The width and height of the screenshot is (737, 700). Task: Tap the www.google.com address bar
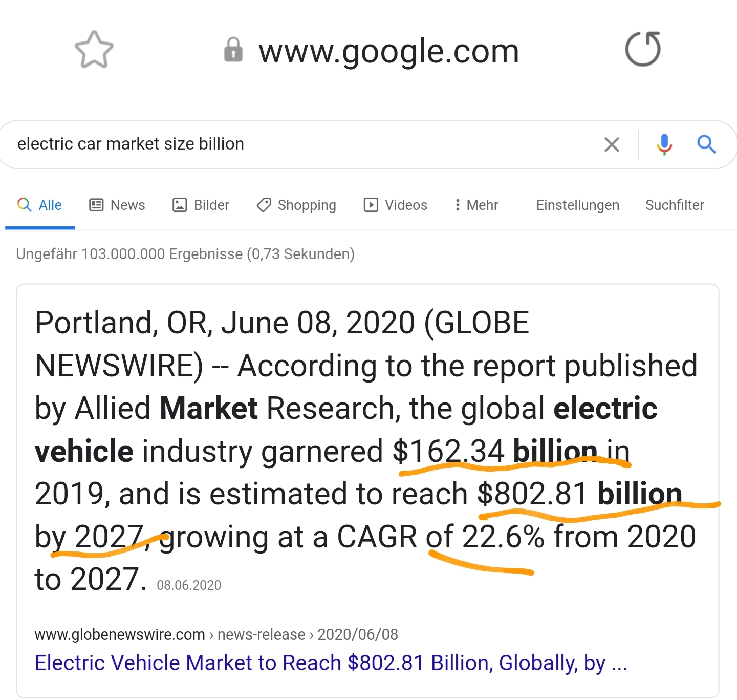coord(388,51)
